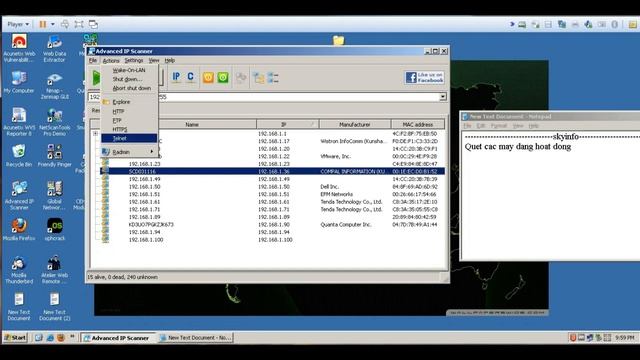Open Mozilla Thunderbird desktop icon

click(x=19, y=269)
